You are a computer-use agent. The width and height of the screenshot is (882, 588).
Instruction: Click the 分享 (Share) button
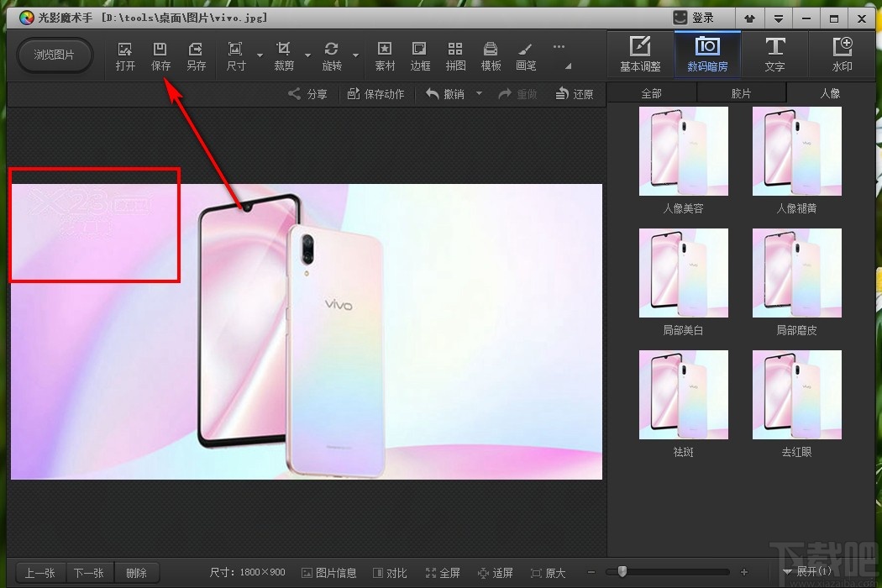307,94
